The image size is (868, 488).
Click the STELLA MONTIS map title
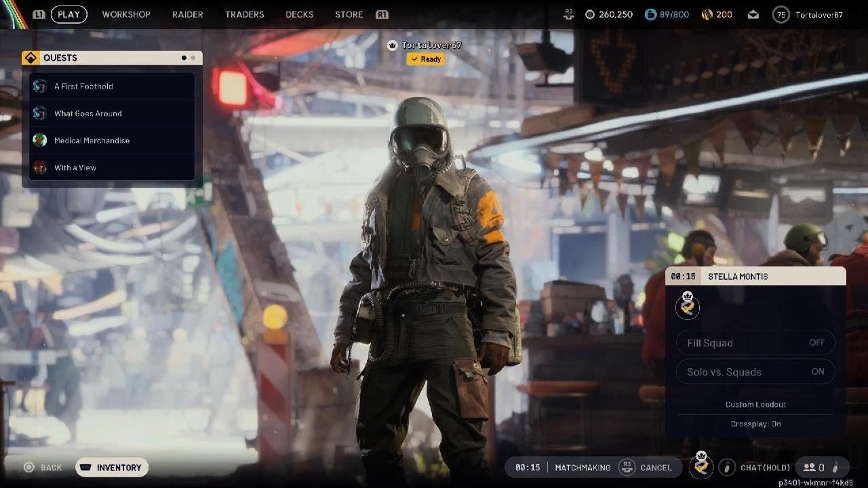(738, 277)
